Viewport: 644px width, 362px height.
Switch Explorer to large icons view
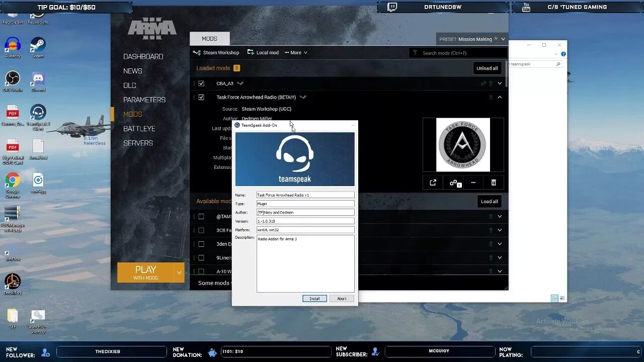point(562,298)
